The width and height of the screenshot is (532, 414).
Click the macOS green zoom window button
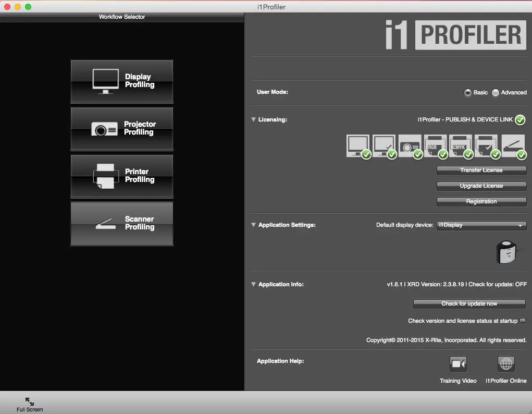pos(28,7)
